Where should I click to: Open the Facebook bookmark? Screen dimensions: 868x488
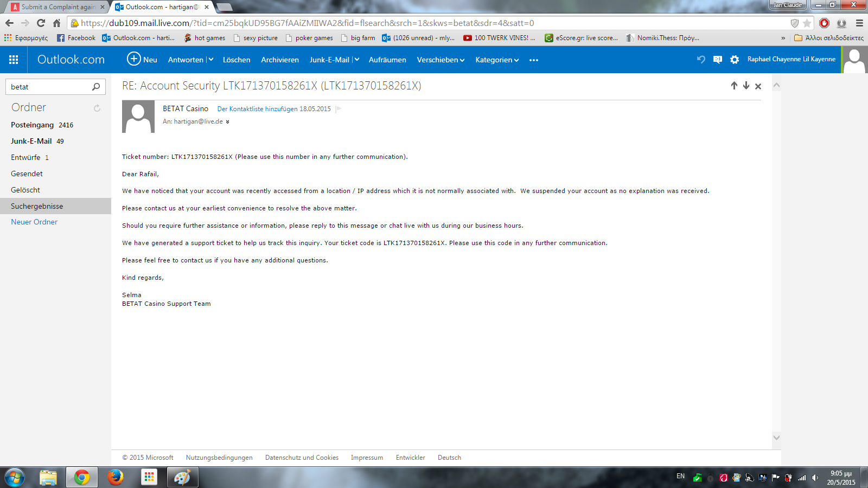[76, 38]
